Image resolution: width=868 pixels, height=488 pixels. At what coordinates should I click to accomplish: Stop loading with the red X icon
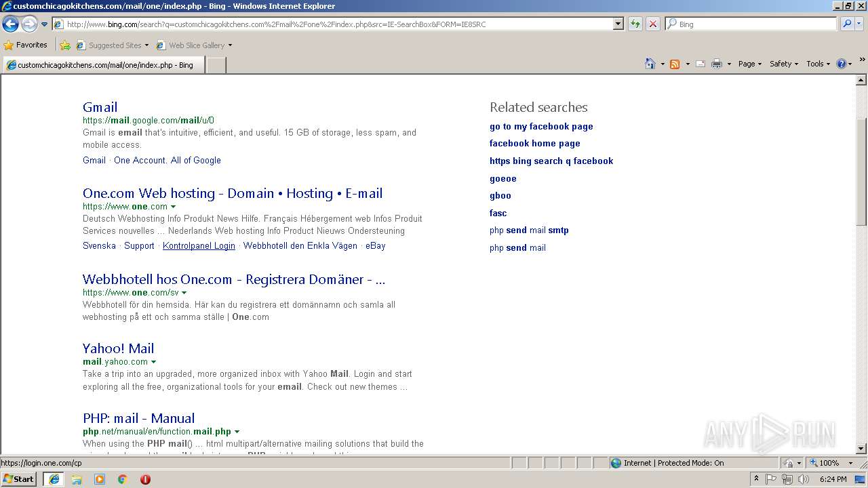[652, 24]
